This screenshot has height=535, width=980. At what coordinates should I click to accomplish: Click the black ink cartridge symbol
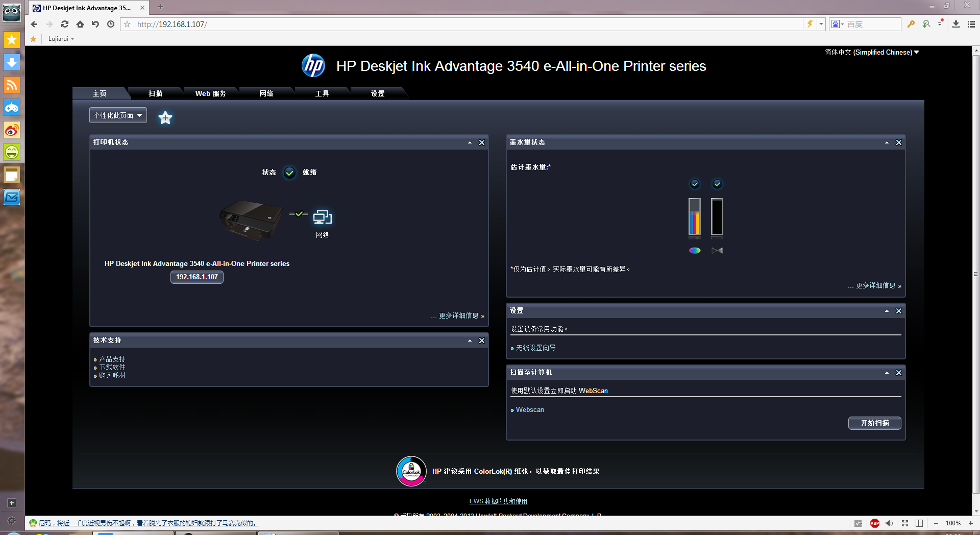tap(717, 250)
